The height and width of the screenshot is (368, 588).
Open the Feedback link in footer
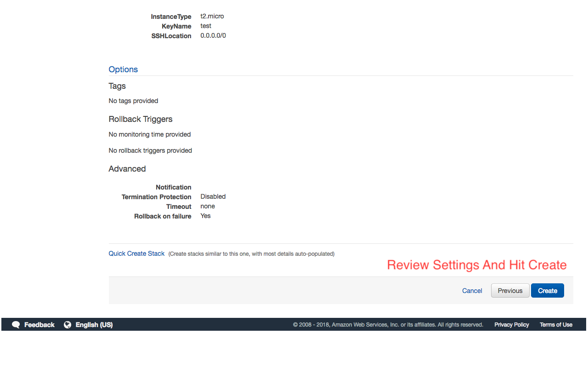[39, 325]
